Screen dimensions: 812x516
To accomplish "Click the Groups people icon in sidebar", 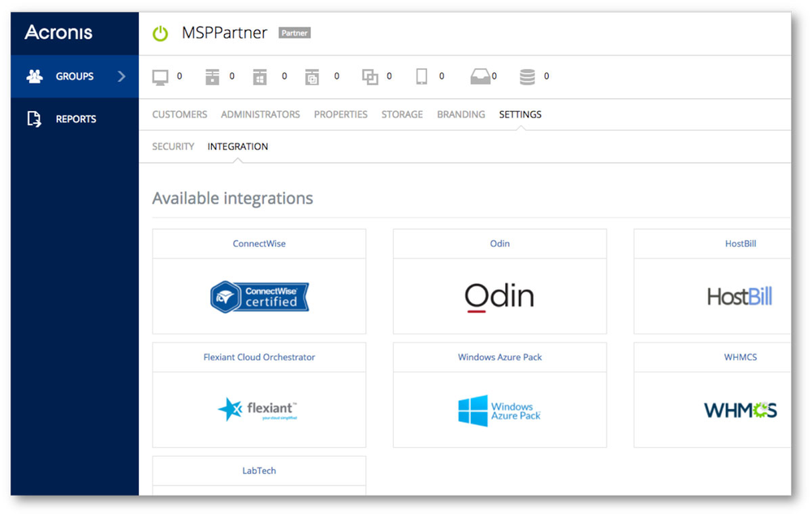I will pos(35,76).
